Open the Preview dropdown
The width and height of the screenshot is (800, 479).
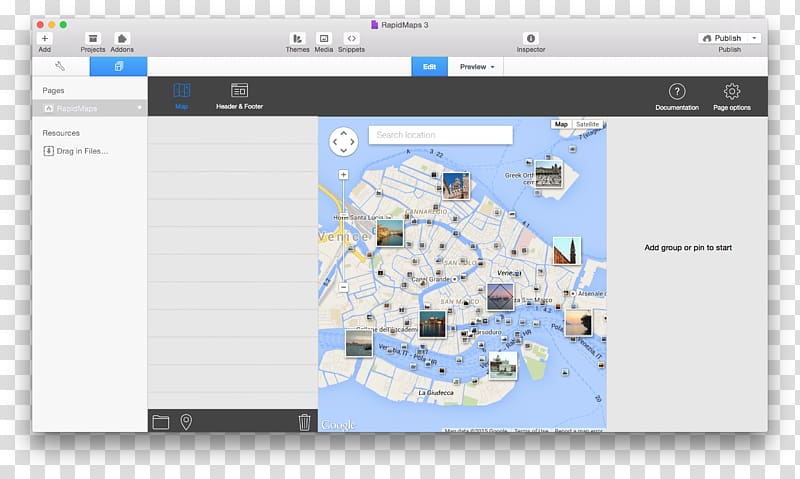coord(476,67)
